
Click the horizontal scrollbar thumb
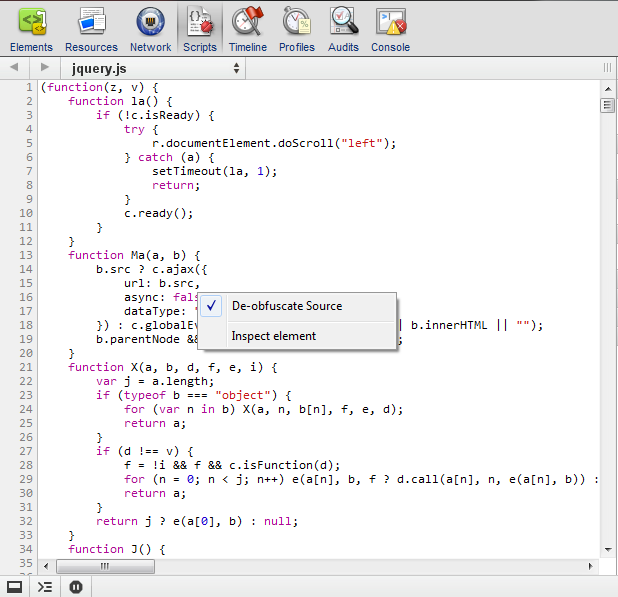click(105, 567)
